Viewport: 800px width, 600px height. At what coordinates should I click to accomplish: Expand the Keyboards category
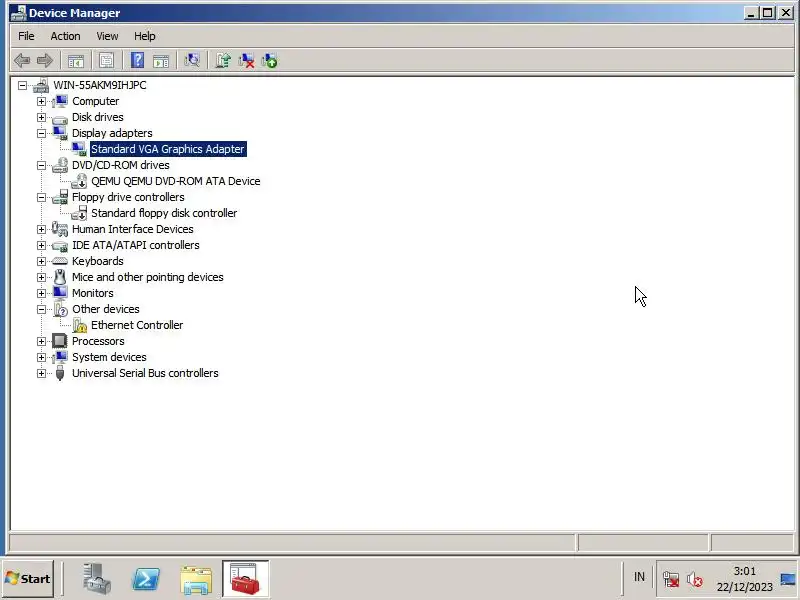[41, 261]
